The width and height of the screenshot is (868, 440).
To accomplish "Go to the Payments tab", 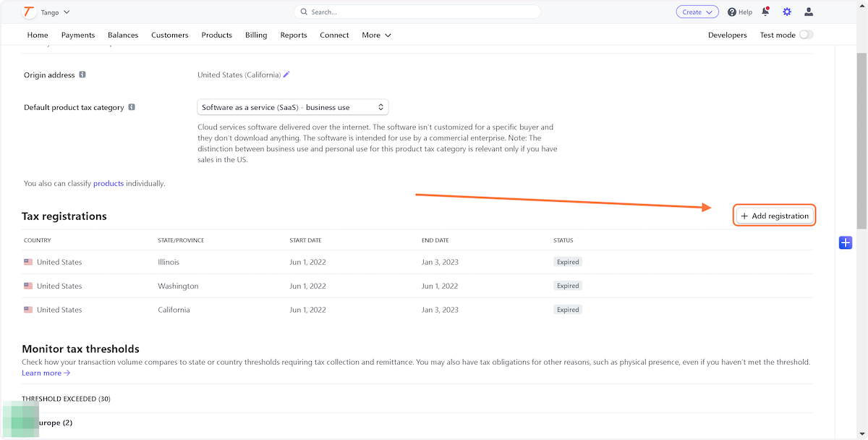I will pyautogui.click(x=78, y=35).
